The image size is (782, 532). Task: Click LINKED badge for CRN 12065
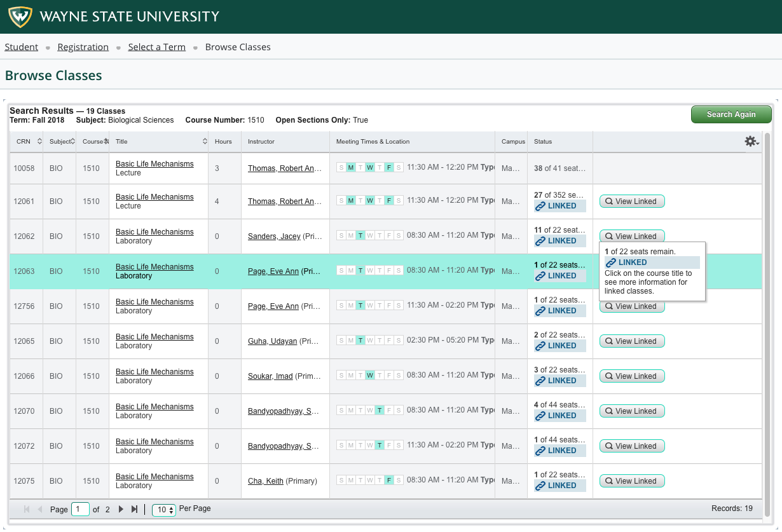coord(560,346)
